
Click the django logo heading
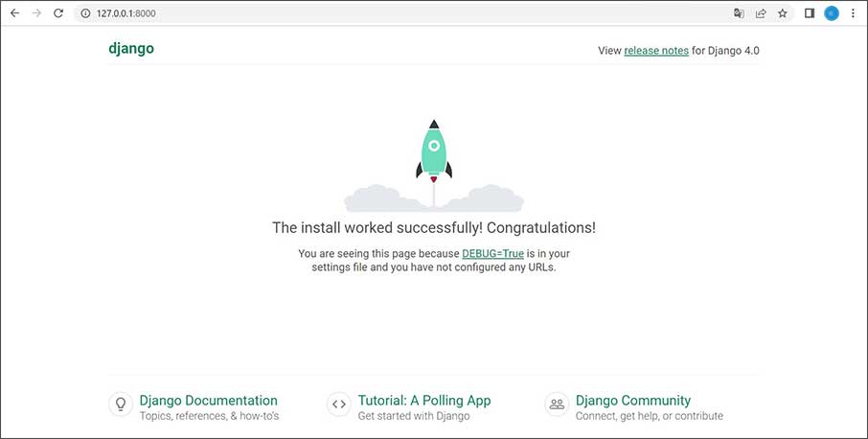(131, 49)
